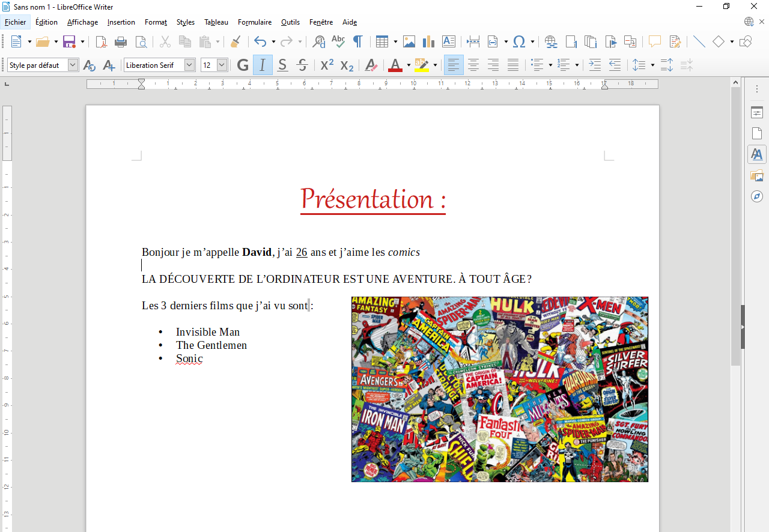Open the Fichier menu
The width and height of the screenshot is (769, 532).
pyautogui.click(x=16, y=22)
